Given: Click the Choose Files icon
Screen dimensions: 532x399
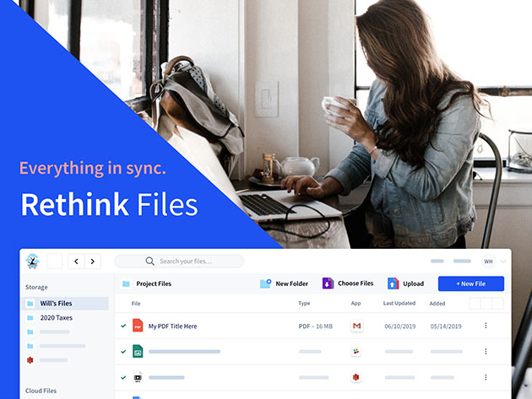Looking at the screenshot, I should pyautogui.click(x=328, y=283).
